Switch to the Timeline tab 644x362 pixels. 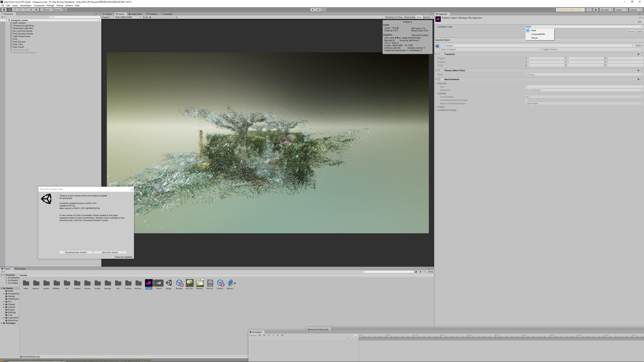click(x=152, y=14)
